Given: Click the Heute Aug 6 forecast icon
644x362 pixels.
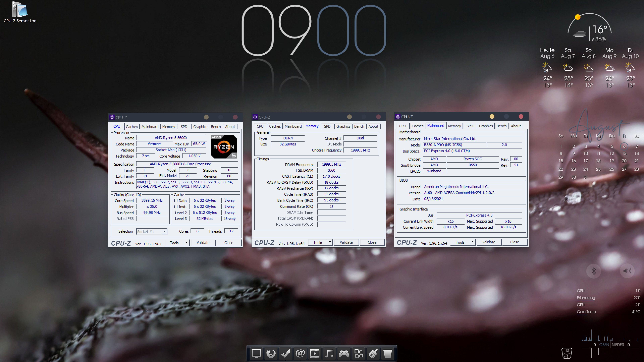Looking at the screenshot, I should (547, 68).
